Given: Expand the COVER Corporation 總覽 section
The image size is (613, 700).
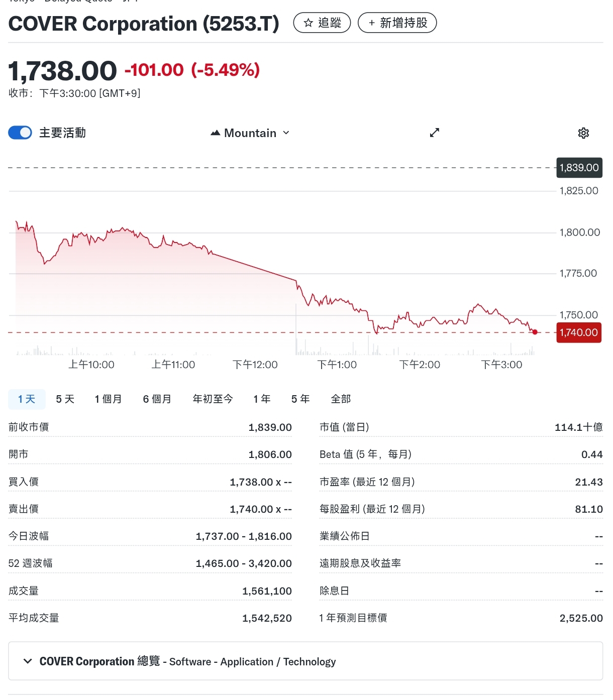Looking at the screenshot, I should pyautogui.click(x=28, y=661).
